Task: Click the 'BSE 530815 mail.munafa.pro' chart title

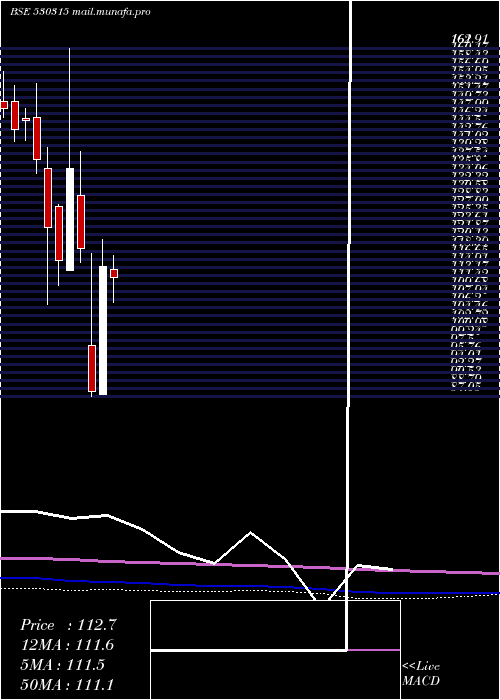Action: point(80,12)
